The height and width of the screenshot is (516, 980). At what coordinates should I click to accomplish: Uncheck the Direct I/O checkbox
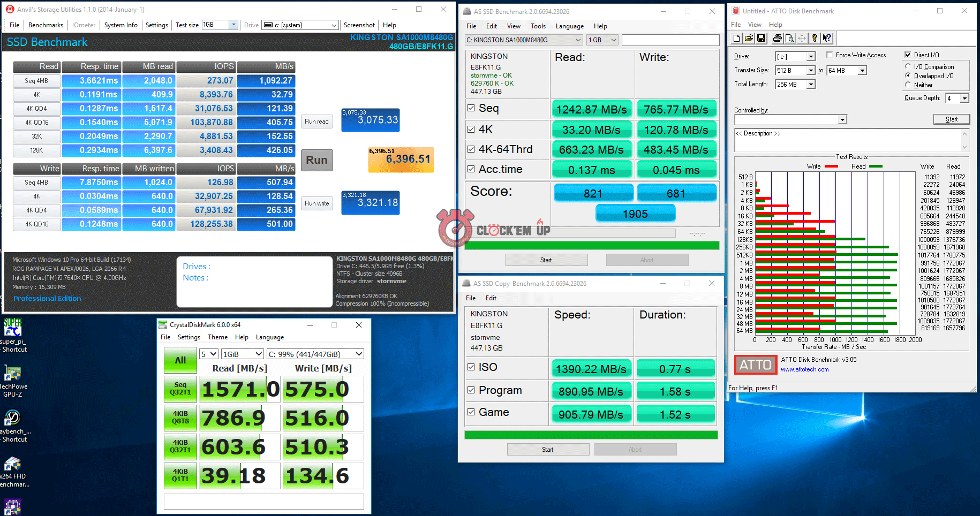pyautogui.click(x=908, y=55)
